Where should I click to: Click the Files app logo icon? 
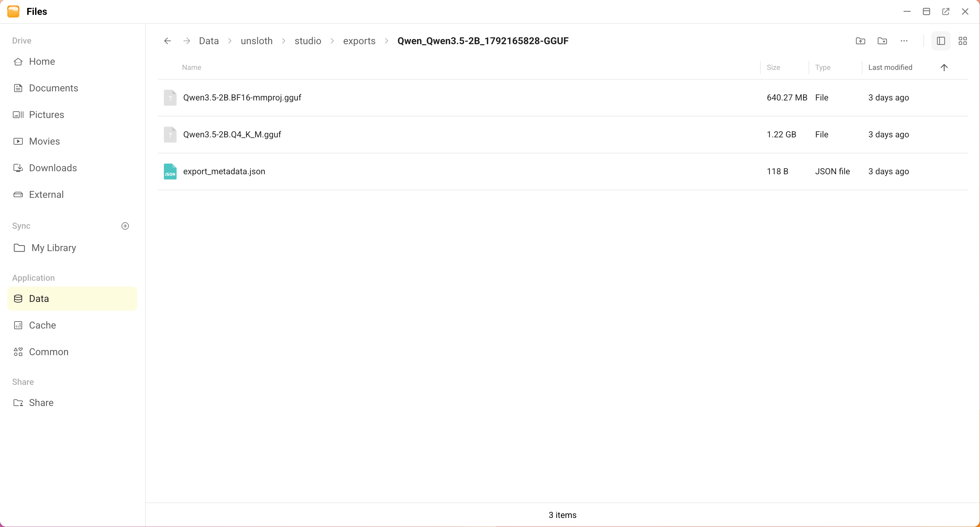pos(13,11)
